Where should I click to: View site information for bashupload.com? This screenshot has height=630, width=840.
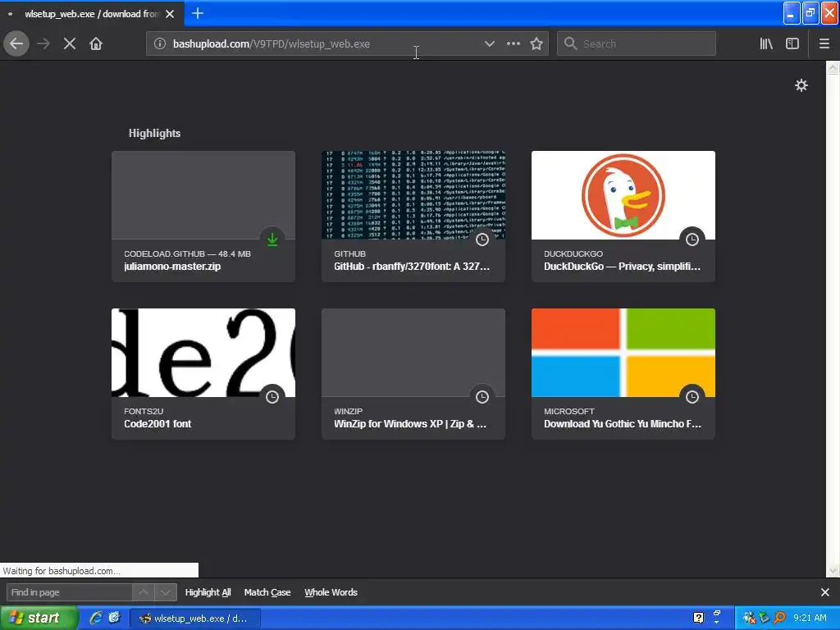click(160, 44)
